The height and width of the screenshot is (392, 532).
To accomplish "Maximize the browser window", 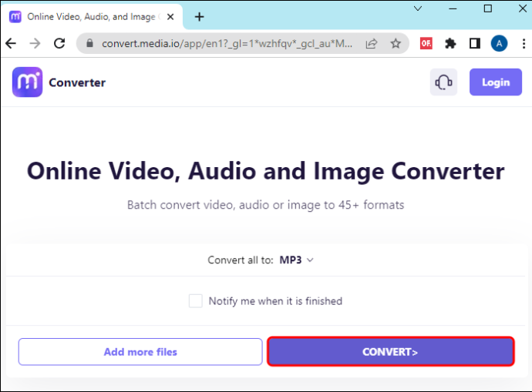I will click(487, 8).
